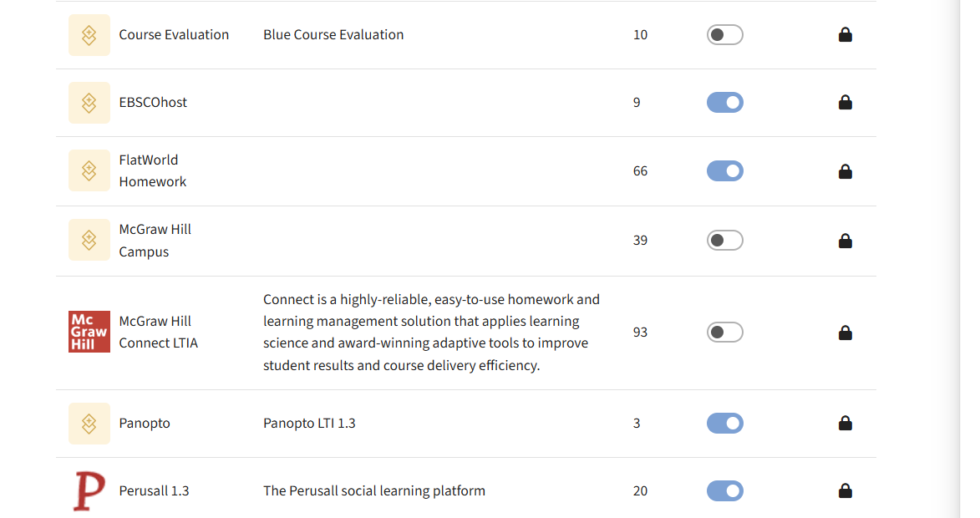Click the Course Evaluation app icon
Image resolution: width=980 pixels, height=518 pixels.
coord(89,34)
